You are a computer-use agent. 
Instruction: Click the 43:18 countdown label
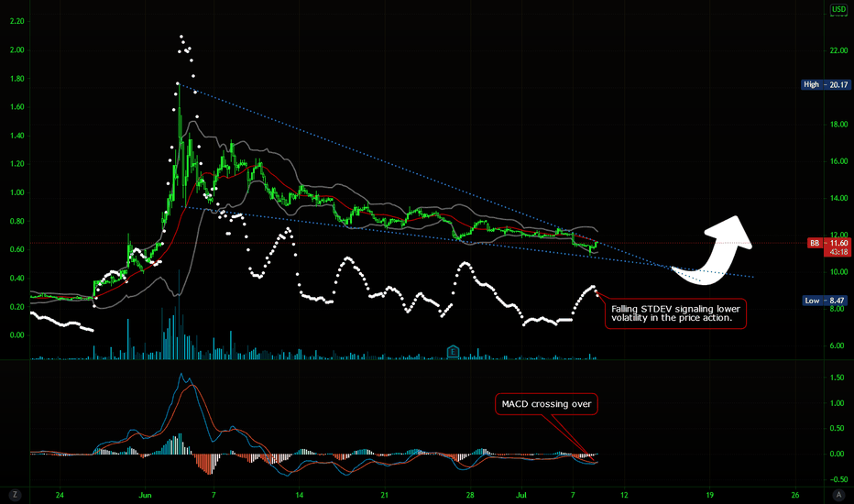pyautogui.click(x=838, y=252)
